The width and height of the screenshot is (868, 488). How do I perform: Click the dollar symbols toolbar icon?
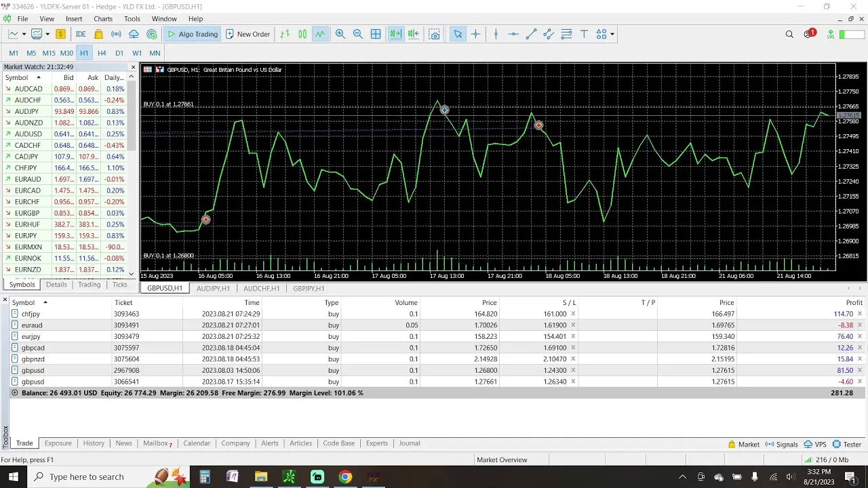click(60, 34)
